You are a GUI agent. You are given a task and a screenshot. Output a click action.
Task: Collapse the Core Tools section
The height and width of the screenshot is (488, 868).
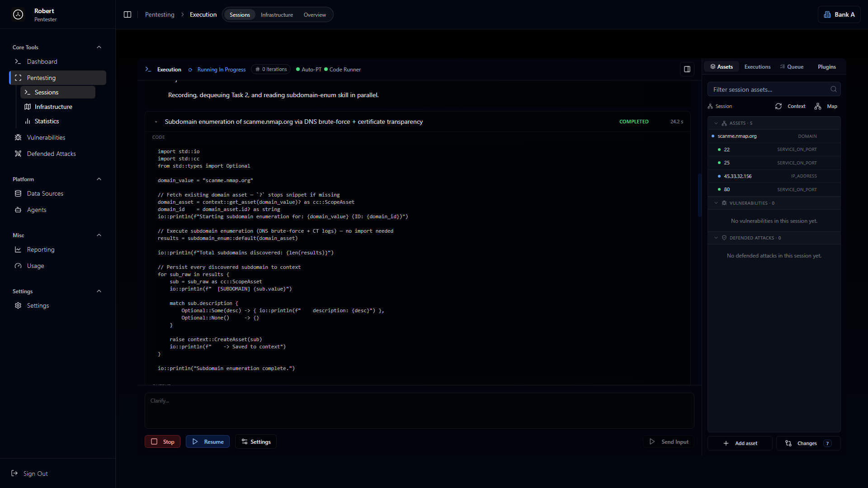(x=99, y=47)
